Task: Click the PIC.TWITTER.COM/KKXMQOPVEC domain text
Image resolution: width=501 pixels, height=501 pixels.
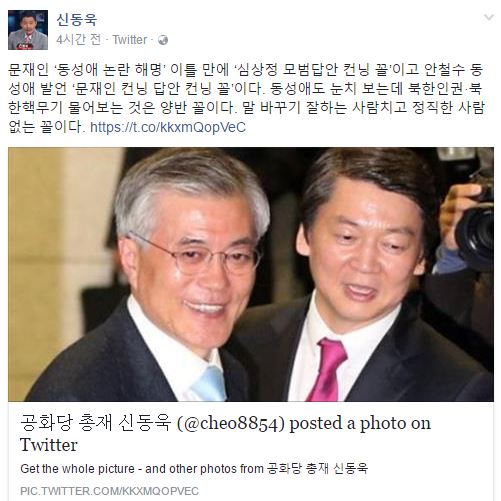Action: tap(109, 491)
